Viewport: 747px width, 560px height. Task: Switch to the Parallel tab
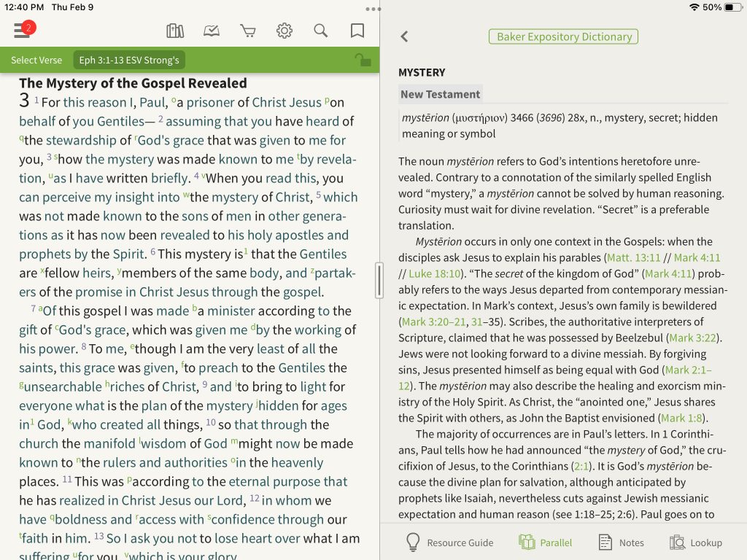coord(545,542)
